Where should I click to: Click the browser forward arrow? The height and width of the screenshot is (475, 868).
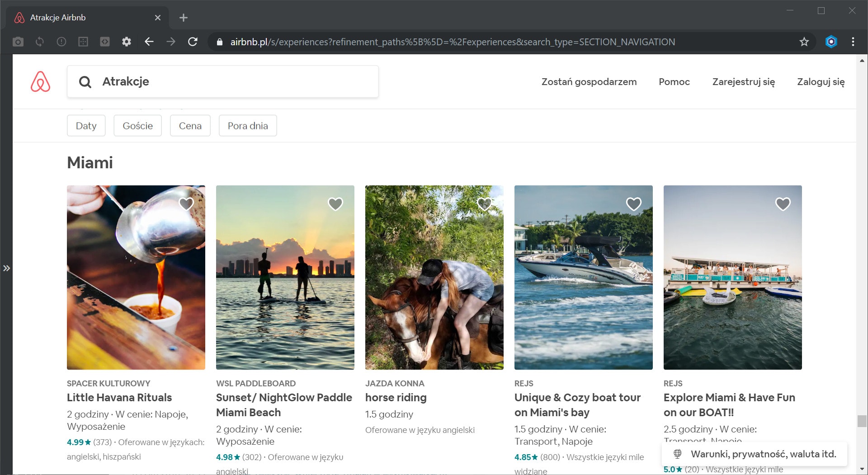tap(171, 42)
